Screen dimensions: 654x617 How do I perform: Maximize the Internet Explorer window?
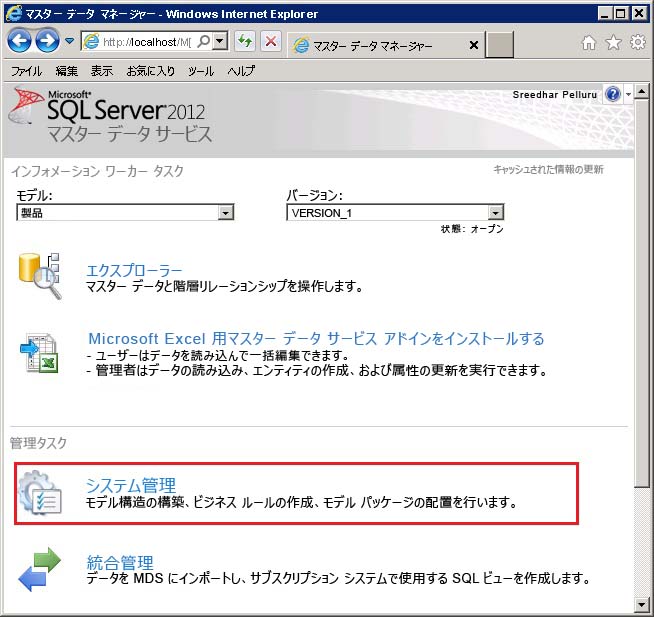[x=621, y=14]
